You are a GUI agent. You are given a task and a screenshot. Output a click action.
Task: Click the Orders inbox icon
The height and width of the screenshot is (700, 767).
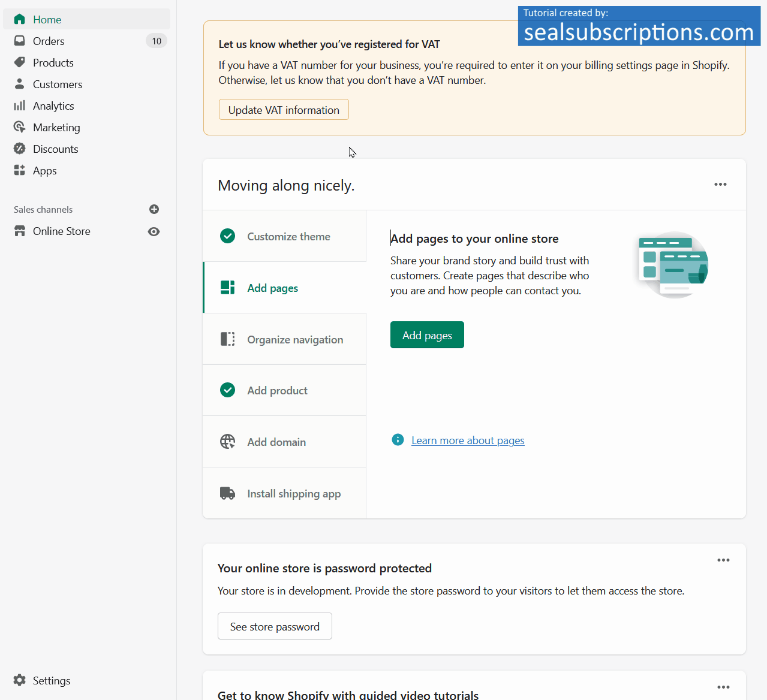click(x=20, y=41)
